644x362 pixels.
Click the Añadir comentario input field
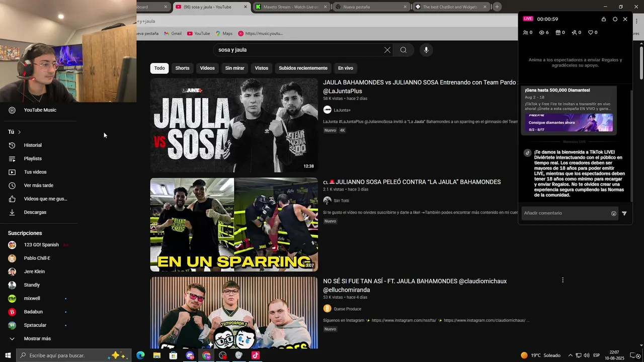tap(566, 213)
